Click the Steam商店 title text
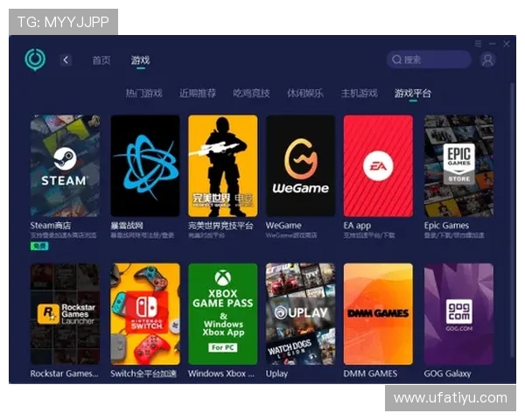Viewport: 525px width, 420px height. pyautogui.click(x=51, y=226)
